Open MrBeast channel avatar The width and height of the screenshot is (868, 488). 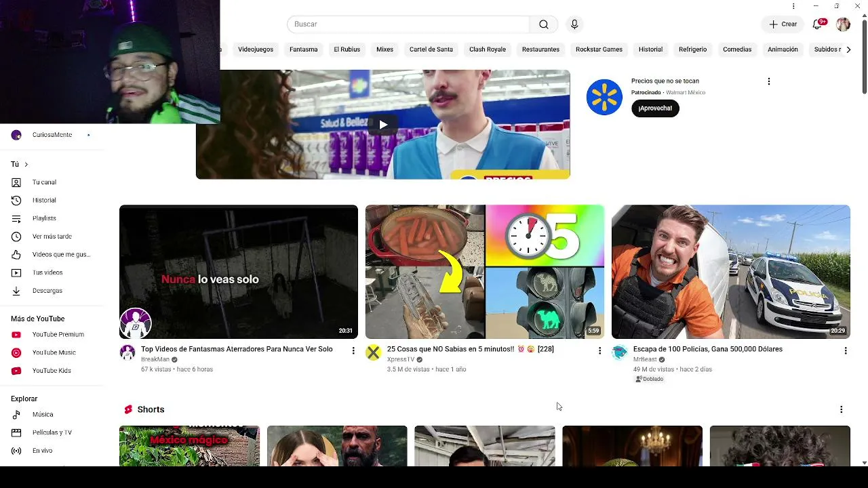(620, 352)
